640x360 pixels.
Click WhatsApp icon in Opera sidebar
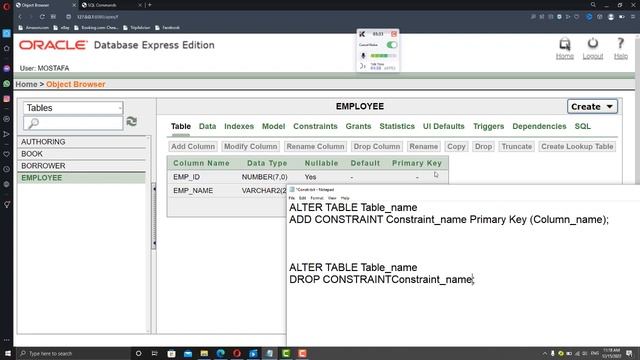click(x=7, y=84)
